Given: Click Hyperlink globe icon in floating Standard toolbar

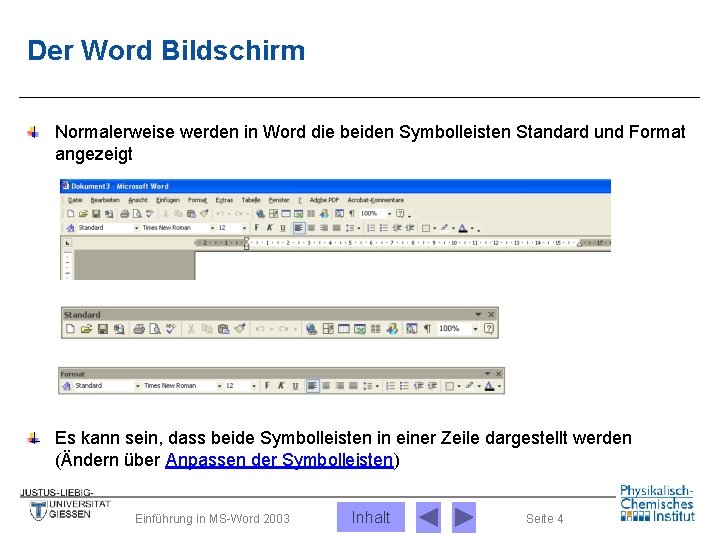Looking at the screenshot, I should pyautogui.click(x=311, y=329).
